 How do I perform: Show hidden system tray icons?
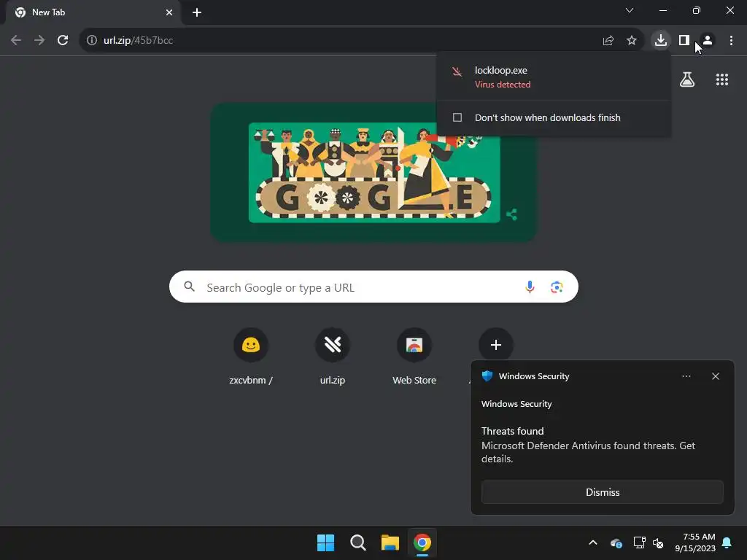point(593,542)
